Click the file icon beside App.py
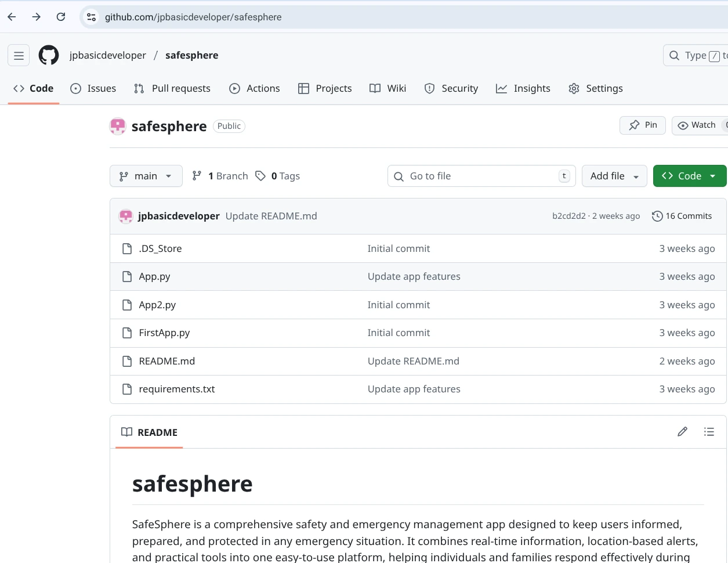 [x=127, y=276]
